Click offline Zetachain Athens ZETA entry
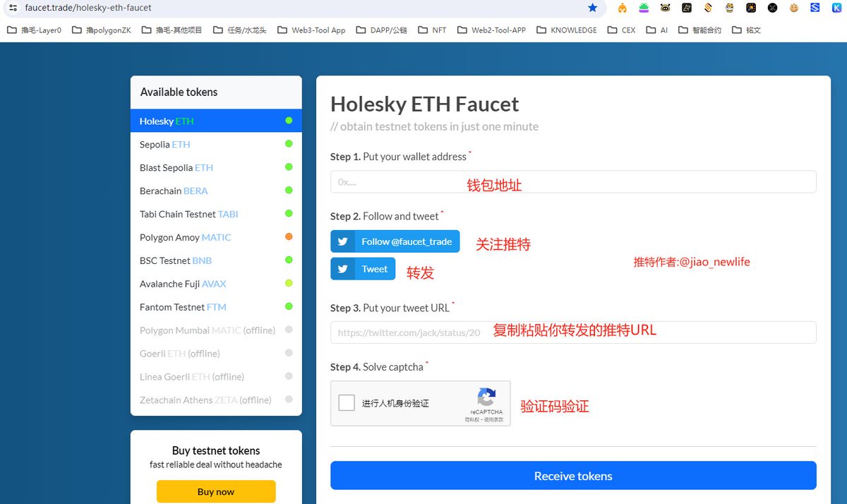The height and width of the screenshot is (504, 847). [x=216, y=400]
